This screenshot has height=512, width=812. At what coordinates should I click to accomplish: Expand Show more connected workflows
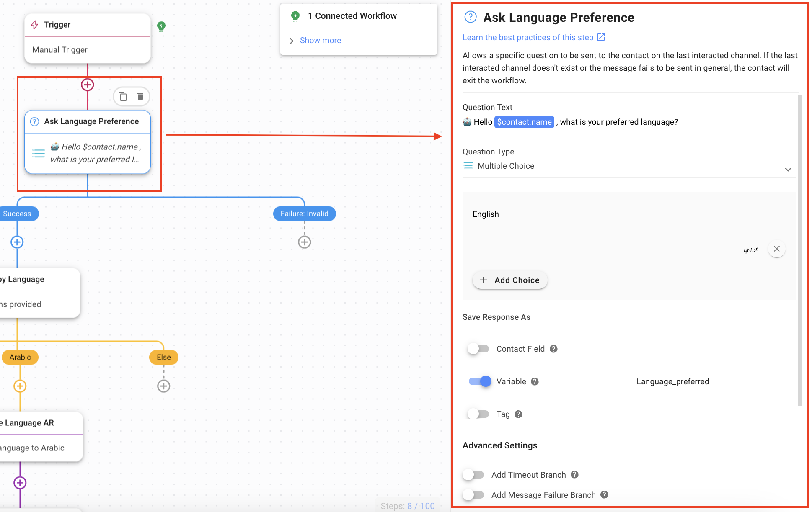coord(320,41)
